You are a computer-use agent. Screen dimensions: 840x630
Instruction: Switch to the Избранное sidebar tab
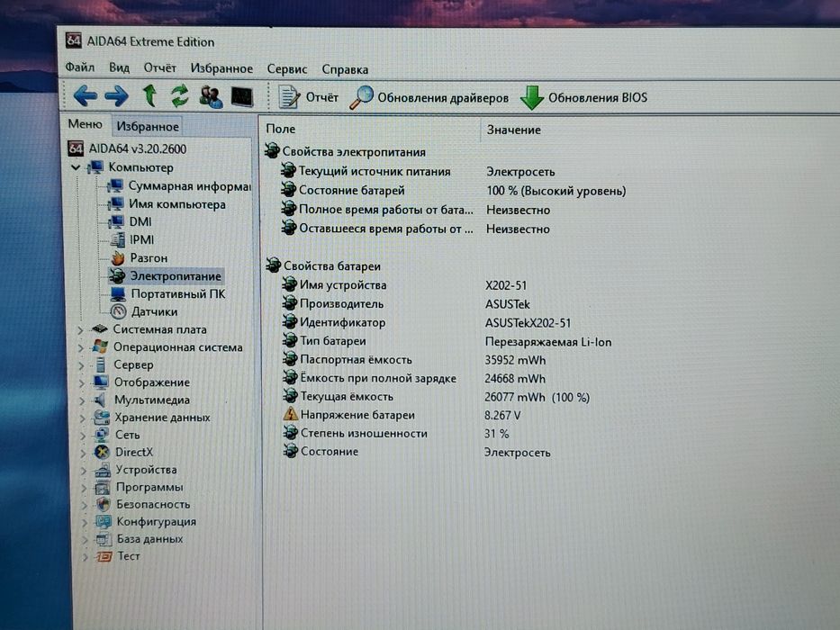pos(148,126)
